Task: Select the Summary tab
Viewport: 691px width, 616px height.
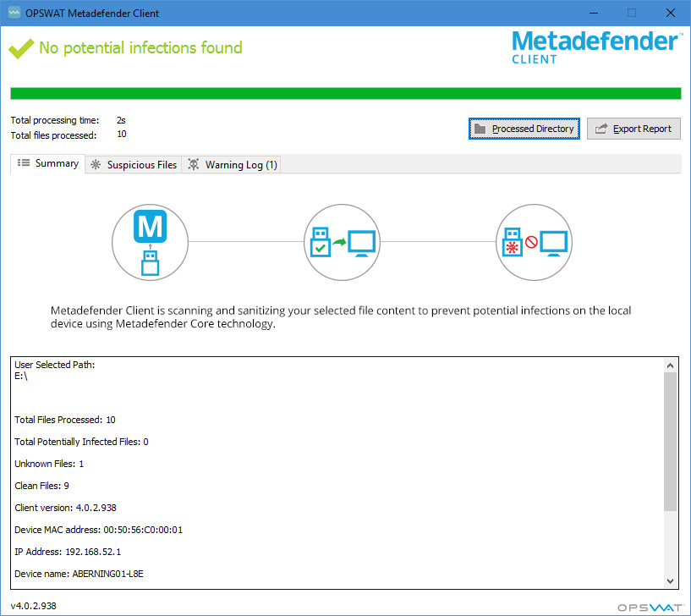Action: tap(47, 163)
